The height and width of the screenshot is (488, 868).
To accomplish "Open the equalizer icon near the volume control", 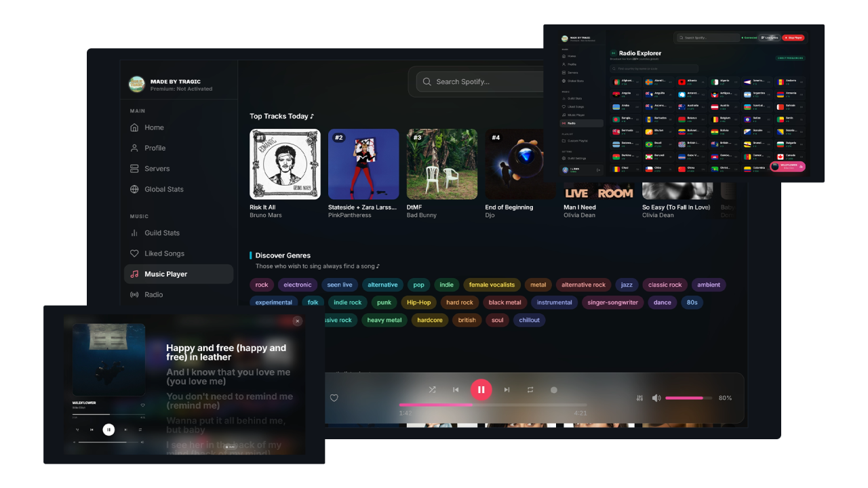I will click(x=639, y=398).
